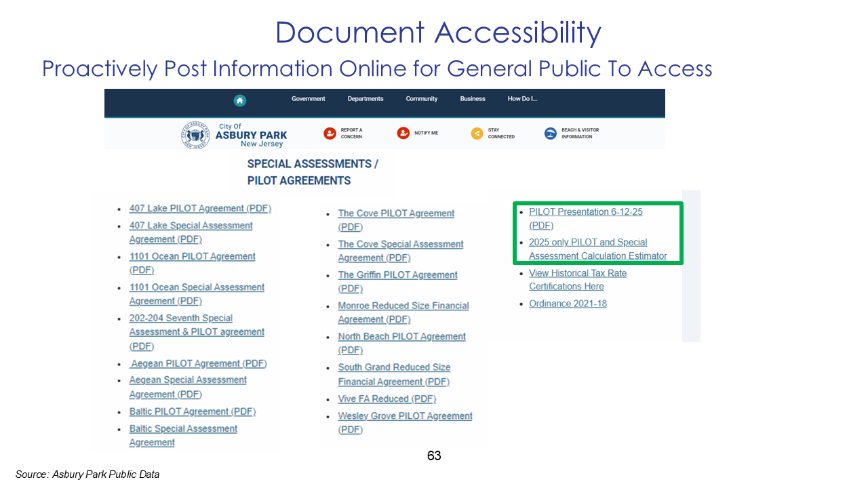Image resolution: width=868 pixels, height=488 pixels.
Task: Click the Beach & Visitor Information icon
Action: pyautogui.click(x=551, y=134)
